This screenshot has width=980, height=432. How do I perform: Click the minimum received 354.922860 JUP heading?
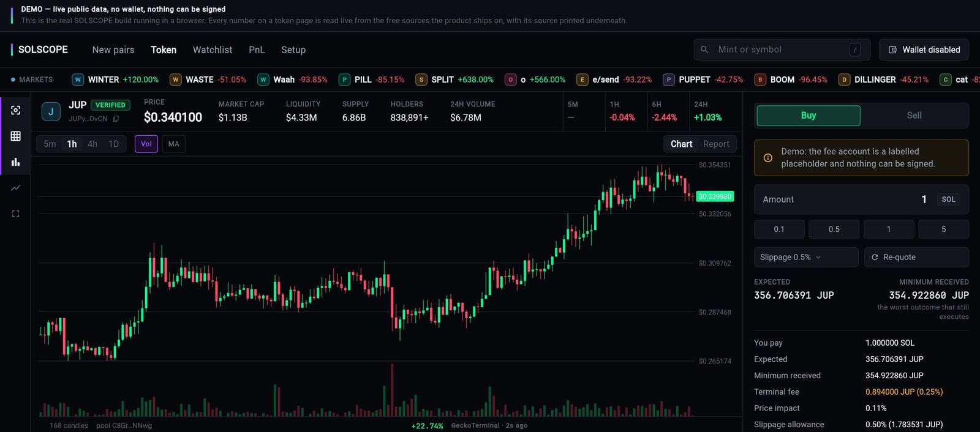929,295
